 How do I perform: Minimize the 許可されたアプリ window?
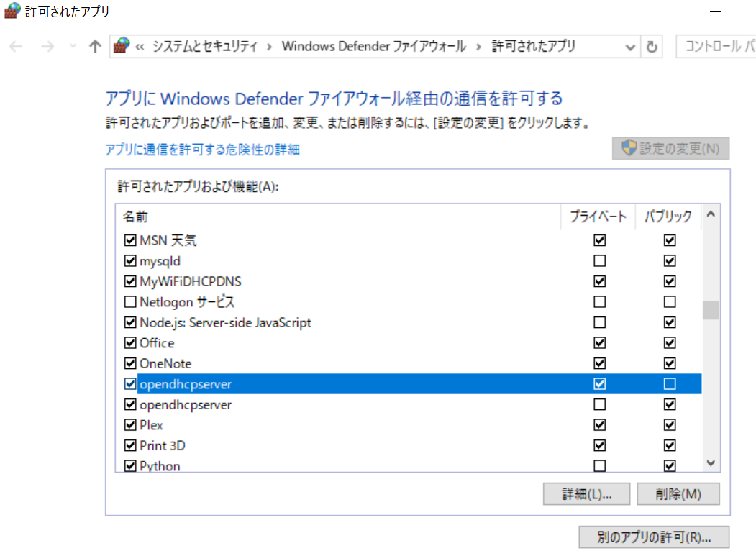(715, 11)
